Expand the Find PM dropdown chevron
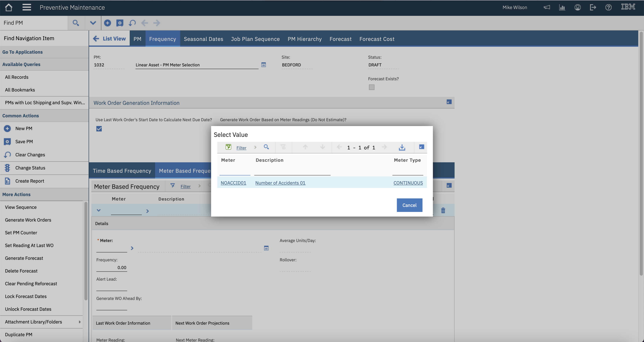The width and height of the screenshot is (644, 342). point(93,23)
